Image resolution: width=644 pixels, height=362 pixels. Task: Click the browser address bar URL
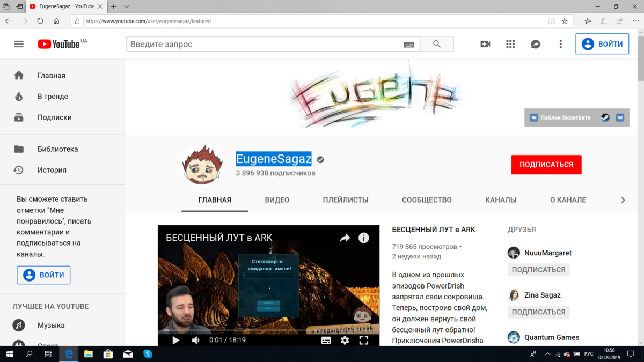click(x=148, y=21)
